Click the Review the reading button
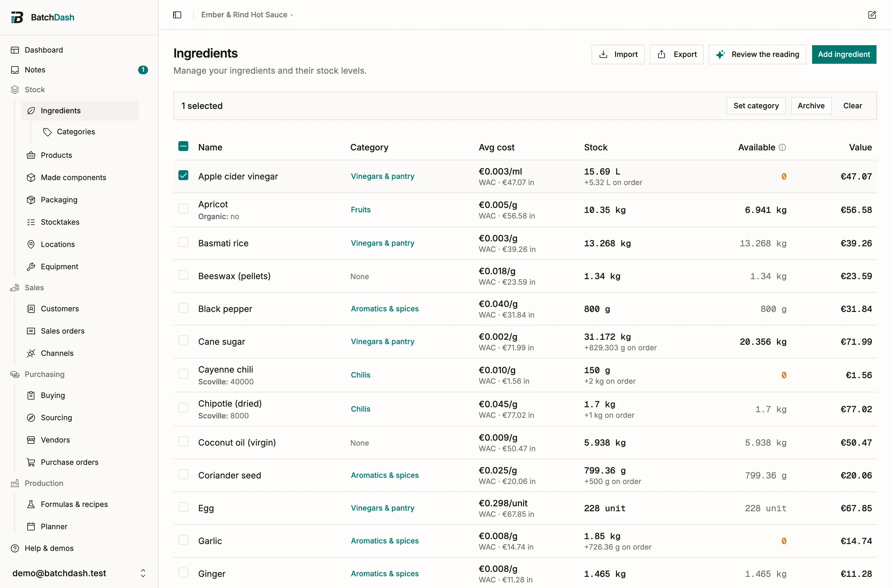Screen dimensions: 892x588 [x=757, y=54]
